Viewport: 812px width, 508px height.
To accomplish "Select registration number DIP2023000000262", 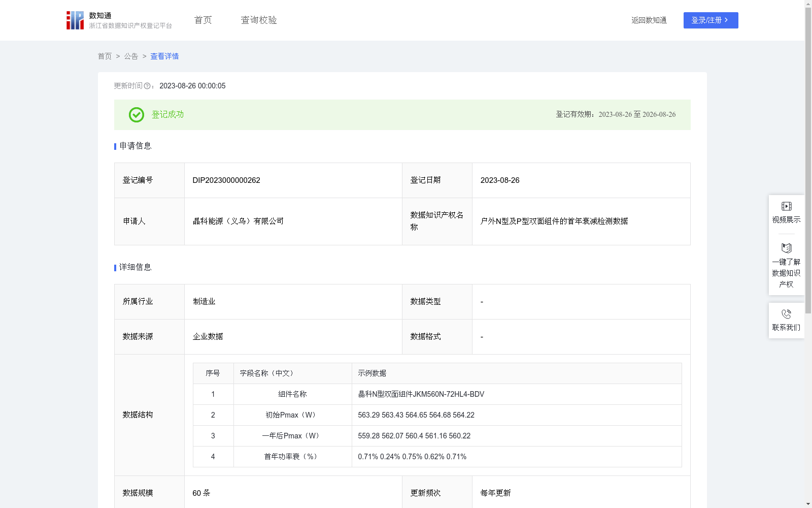I will 226,180.
